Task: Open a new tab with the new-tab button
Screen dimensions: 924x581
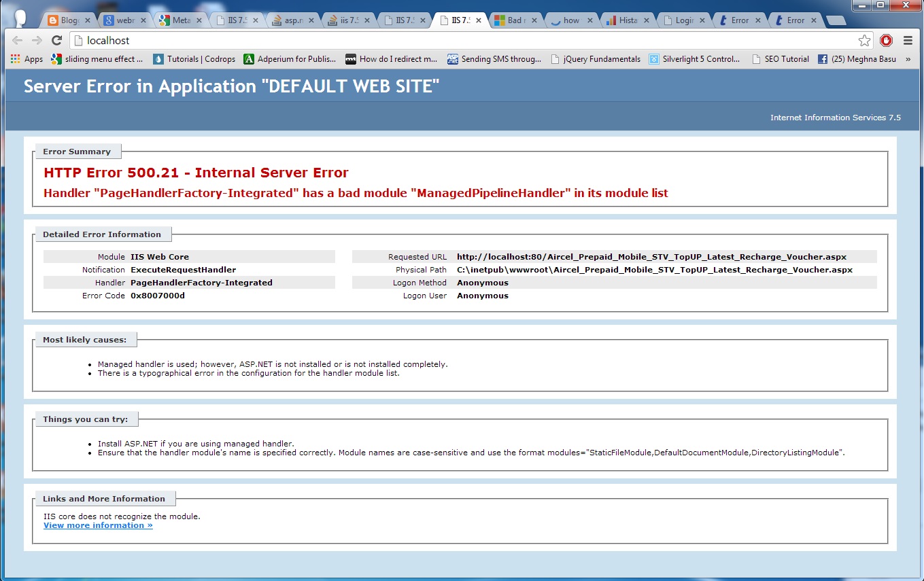Action: pyautogui.click(x=835, y=20)
